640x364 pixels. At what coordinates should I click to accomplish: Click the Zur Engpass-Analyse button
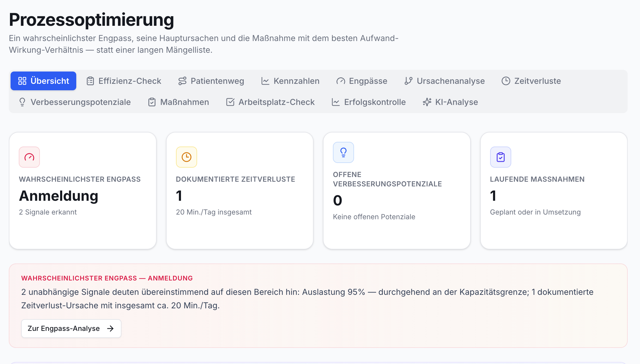[71, 329]
